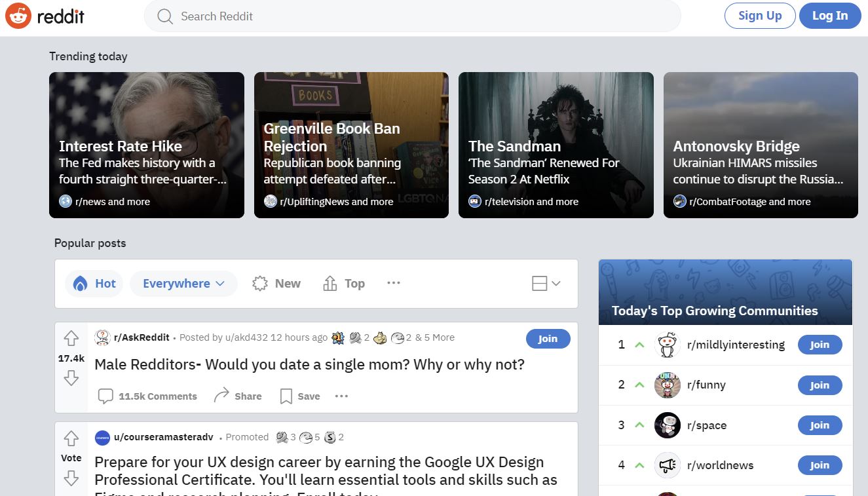The height and width of the screenshot is (496, 868).
Task: Join the r/funny community
Action: tap(820, 385)
